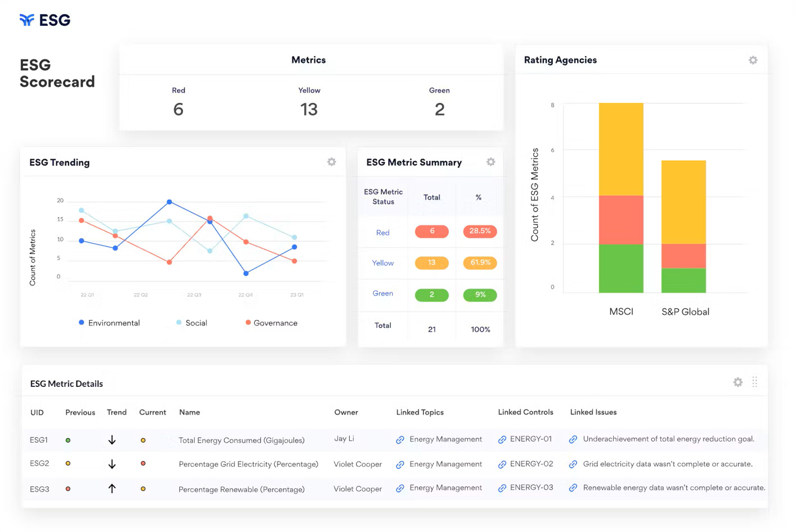This screenshot has width=797, height=532.
Task: Open ESG Metric Details settings gear
Action: pos(738,382)
